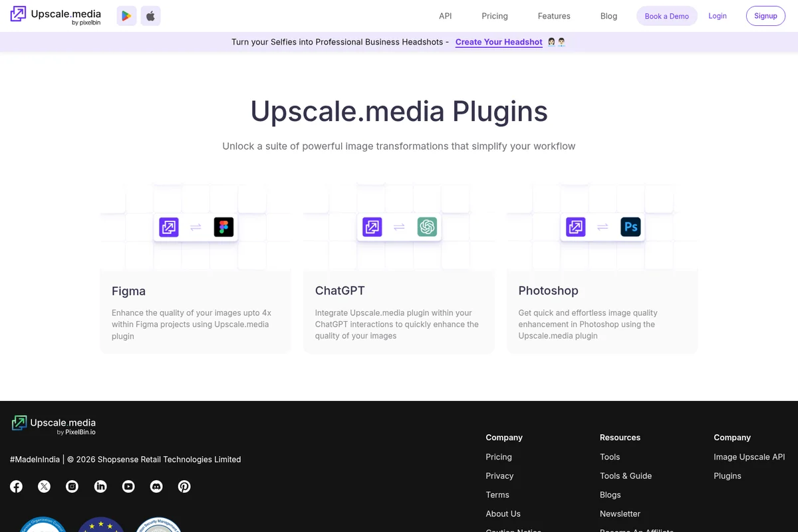Open the YouTube icon in the footer

click(x=128, y=486)
